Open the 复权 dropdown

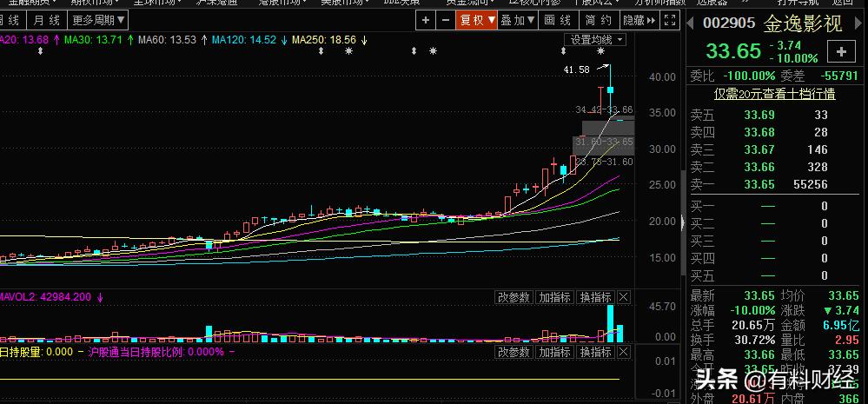pyautogui.click(x=477, y=19)
